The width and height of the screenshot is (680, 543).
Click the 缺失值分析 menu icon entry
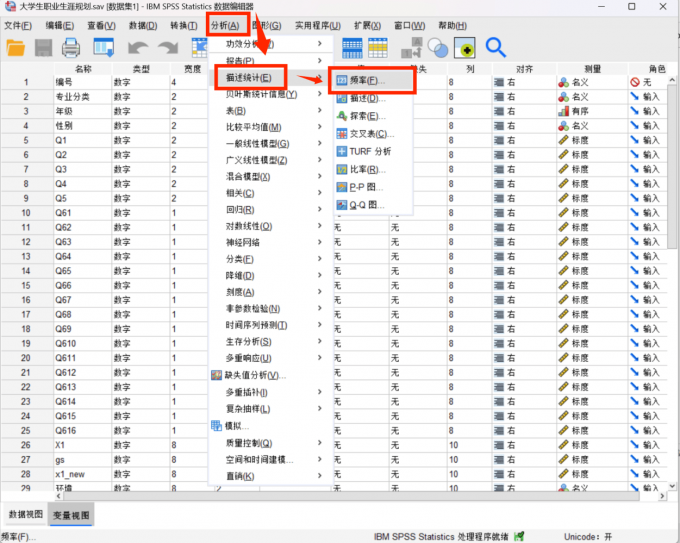click(249, 375)
